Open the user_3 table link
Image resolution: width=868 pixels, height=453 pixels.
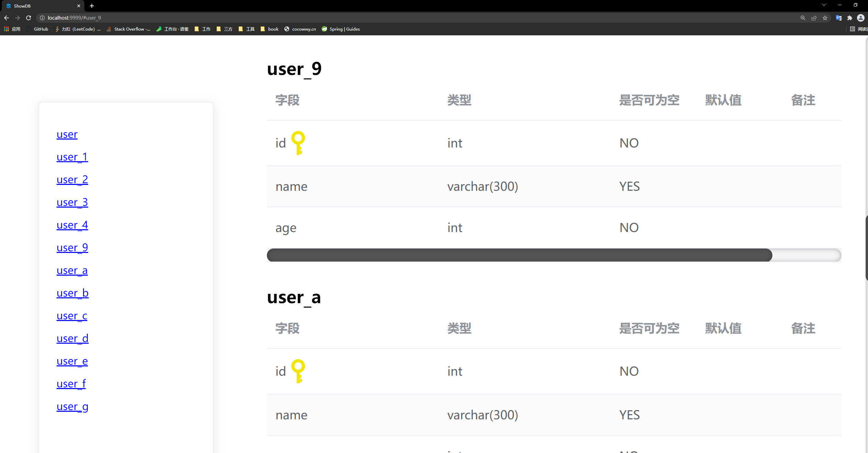(72, 202)
